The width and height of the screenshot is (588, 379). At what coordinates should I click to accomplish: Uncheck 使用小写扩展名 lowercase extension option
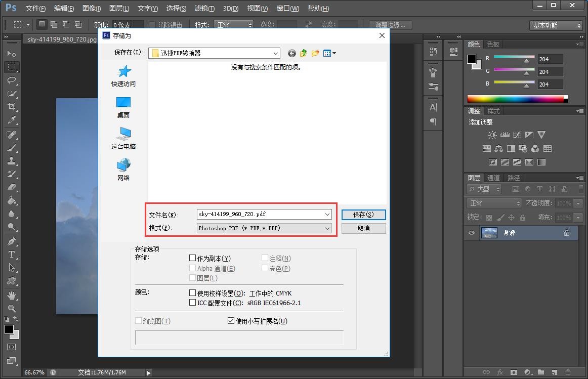click(231, 321)
